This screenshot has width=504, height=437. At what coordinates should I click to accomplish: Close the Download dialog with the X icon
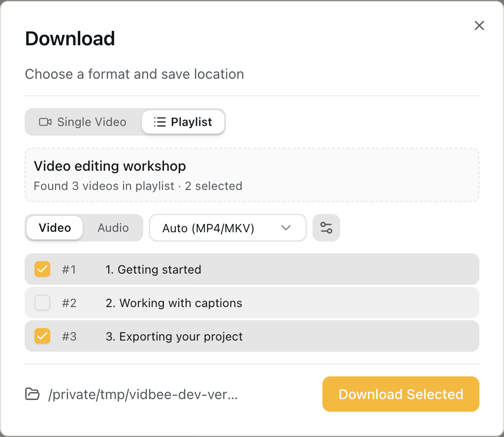click(479, 26)
